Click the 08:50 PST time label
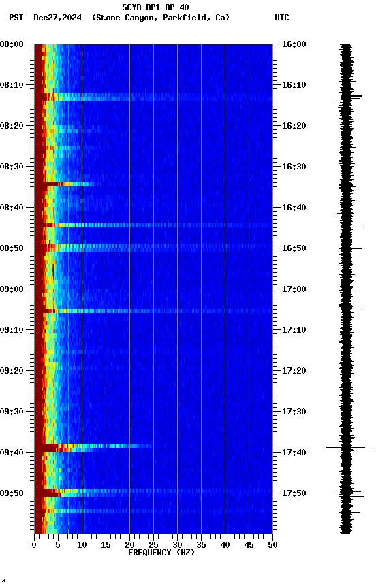This screenshot has height=588, width=376. coord(12,248)
